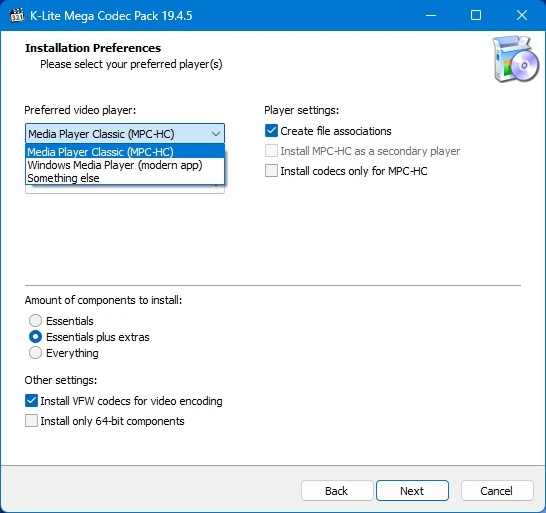This screenshot has width=546, height=513.
Task: Check Install only 64-bit components
Action: 31,421
